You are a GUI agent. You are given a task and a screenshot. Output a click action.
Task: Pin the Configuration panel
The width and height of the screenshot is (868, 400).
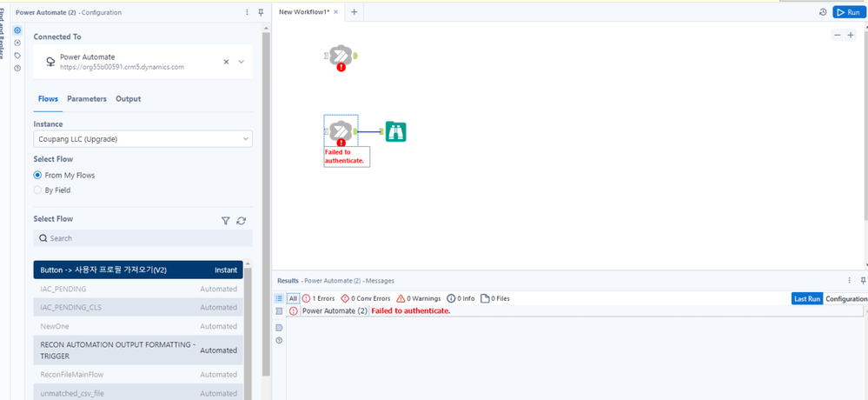coord(262,12)
